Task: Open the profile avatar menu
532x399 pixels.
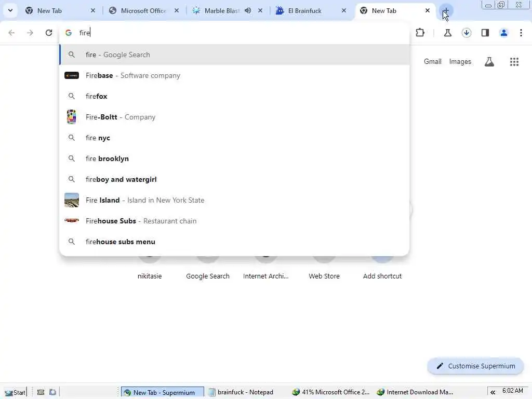Action: (x=504, y=33)
